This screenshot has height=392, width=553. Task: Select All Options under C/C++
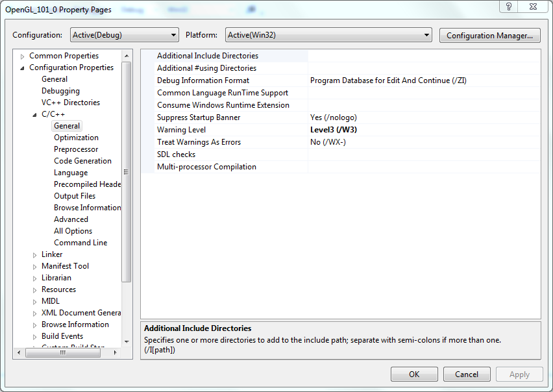73,231
